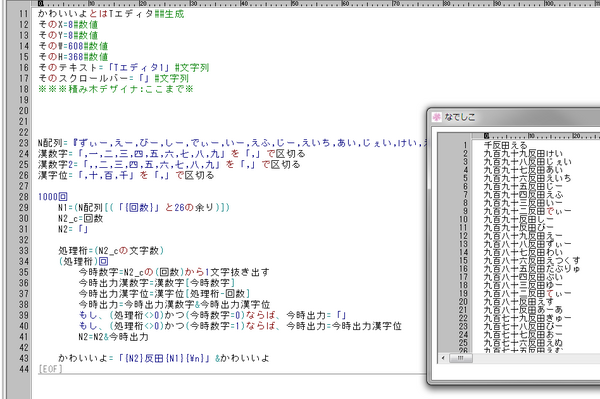The image size is (600, 399).
Task: Click the N2=「」 line
Action: coord(73,229)
